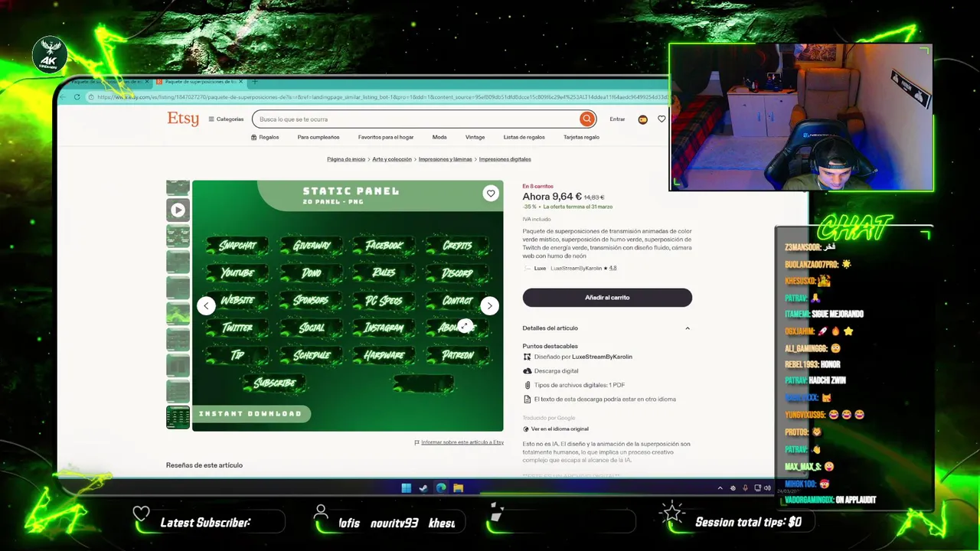The image size is (980, 551).
Task: Open a new browser tab
Action: pos(254,81)
